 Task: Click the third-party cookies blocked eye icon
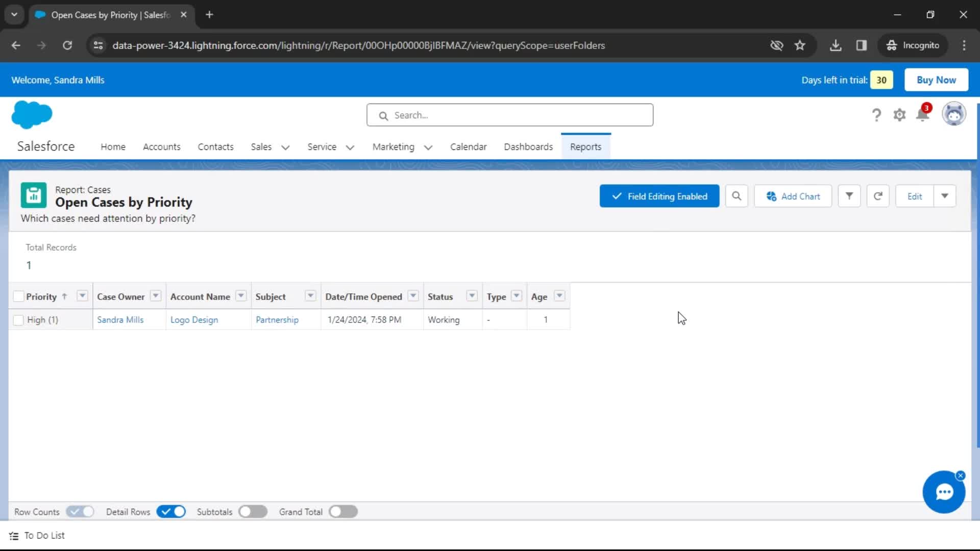(776, 45)
